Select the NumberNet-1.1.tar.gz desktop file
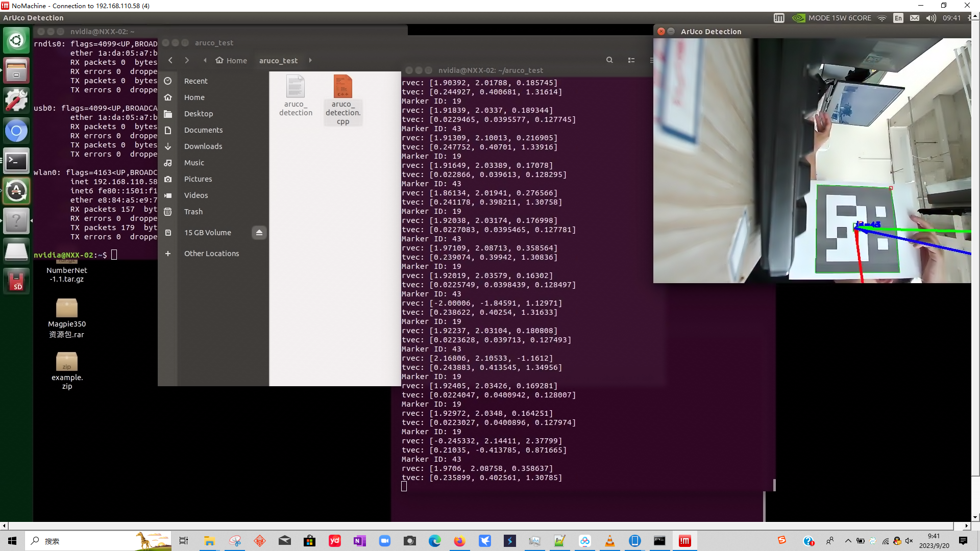 point(67,271)
